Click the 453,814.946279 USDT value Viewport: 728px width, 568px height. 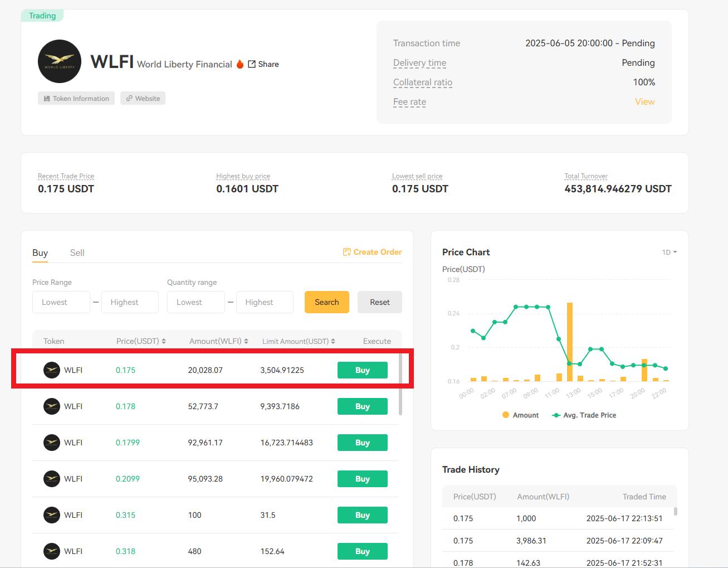tap(618, 189)
